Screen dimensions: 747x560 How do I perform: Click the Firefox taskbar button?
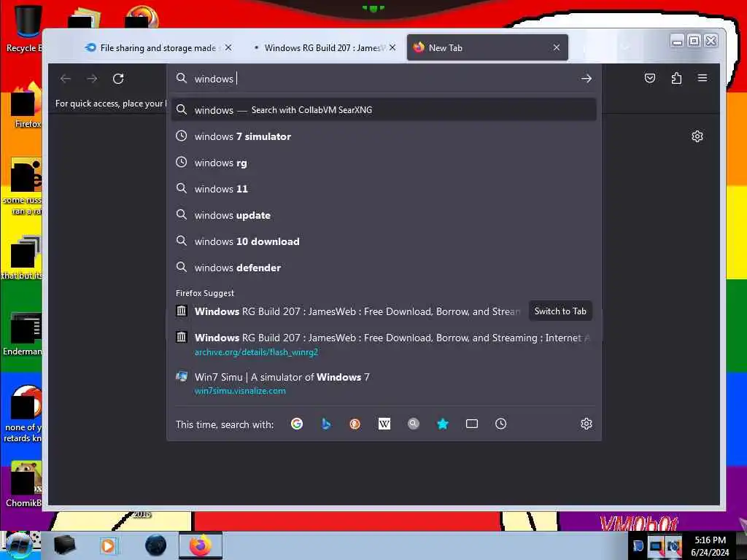coord(200,545)
